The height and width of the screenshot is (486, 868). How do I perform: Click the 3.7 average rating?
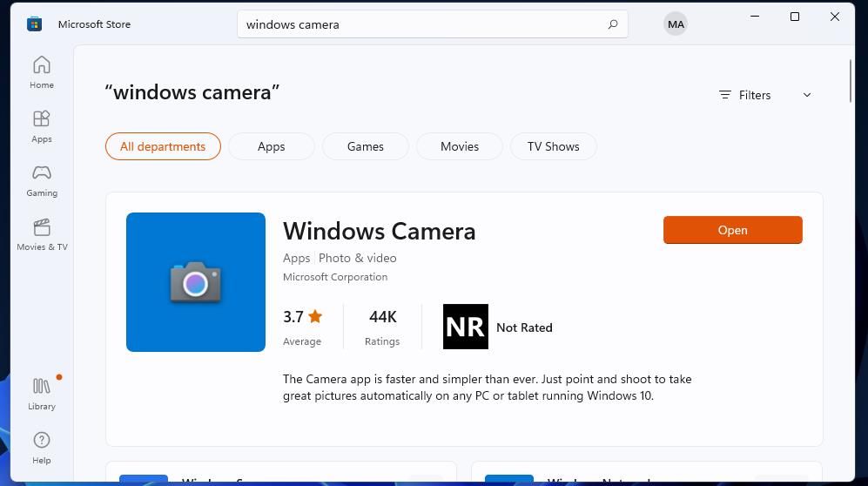(x=293, y=317)
